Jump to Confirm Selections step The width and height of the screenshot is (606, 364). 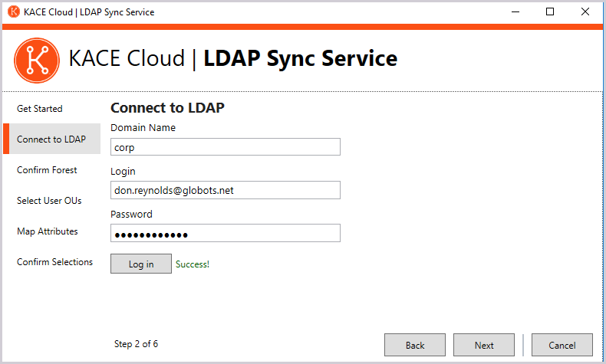pyautogui.click(x=54, y=262)
